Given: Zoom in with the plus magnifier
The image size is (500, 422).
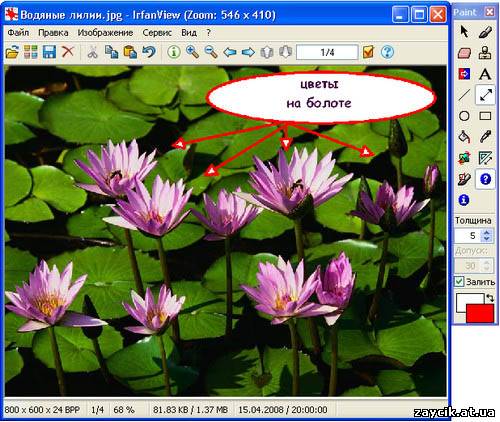Looking at the screenshot, I should (x=192, y=52).
